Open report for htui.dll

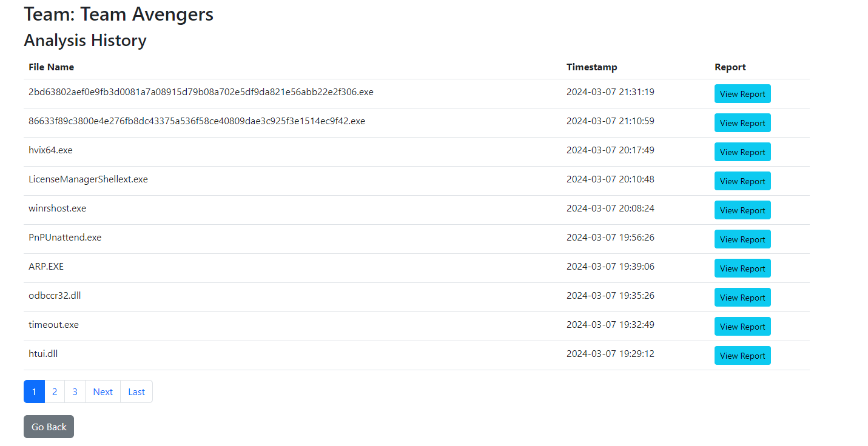(742, 356)
